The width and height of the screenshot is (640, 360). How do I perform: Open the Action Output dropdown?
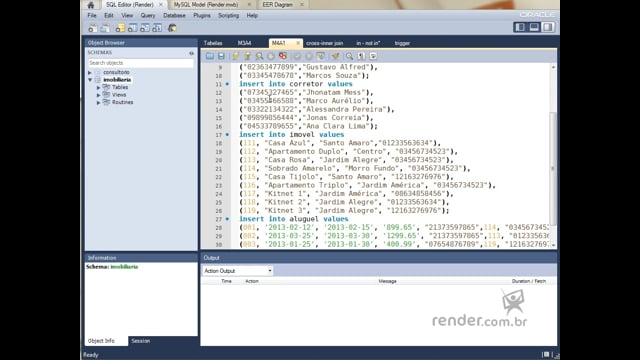[238, 271]
